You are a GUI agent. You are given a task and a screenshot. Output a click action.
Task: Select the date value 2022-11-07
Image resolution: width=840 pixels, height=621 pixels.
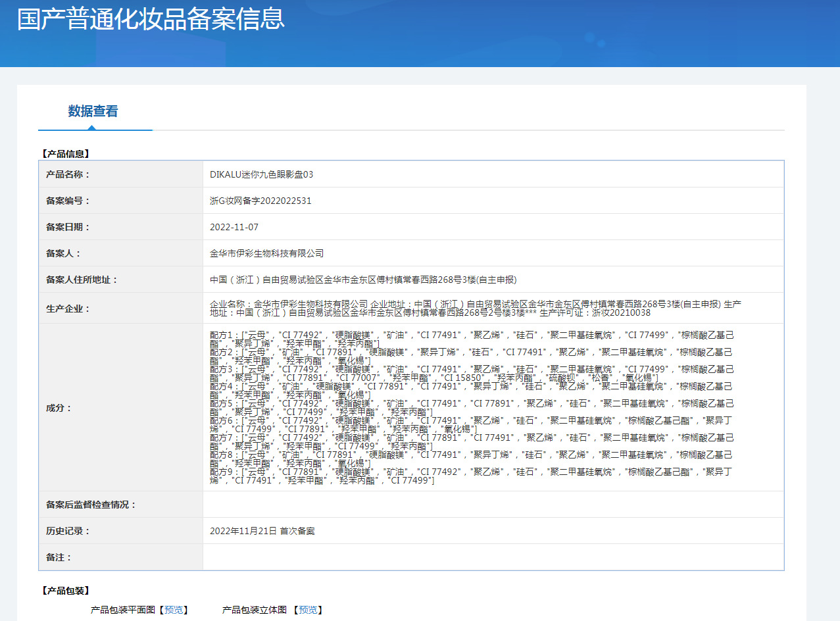(234, 227)
